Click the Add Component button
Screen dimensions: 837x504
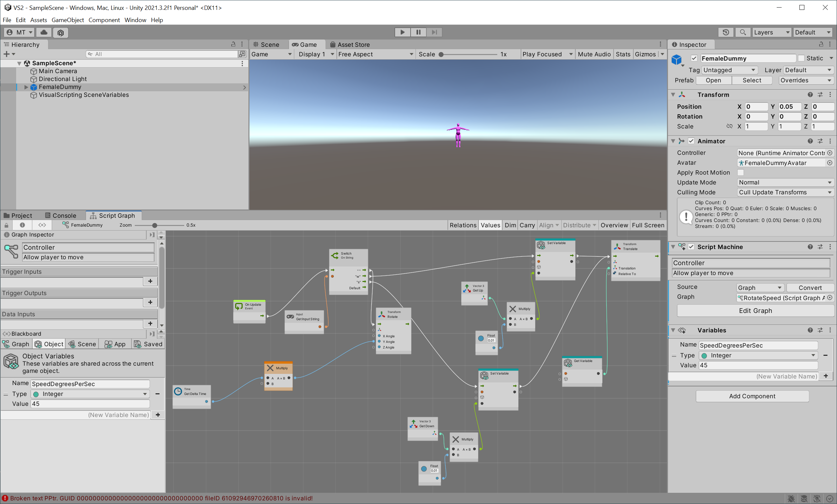click(x=752, y=396)
